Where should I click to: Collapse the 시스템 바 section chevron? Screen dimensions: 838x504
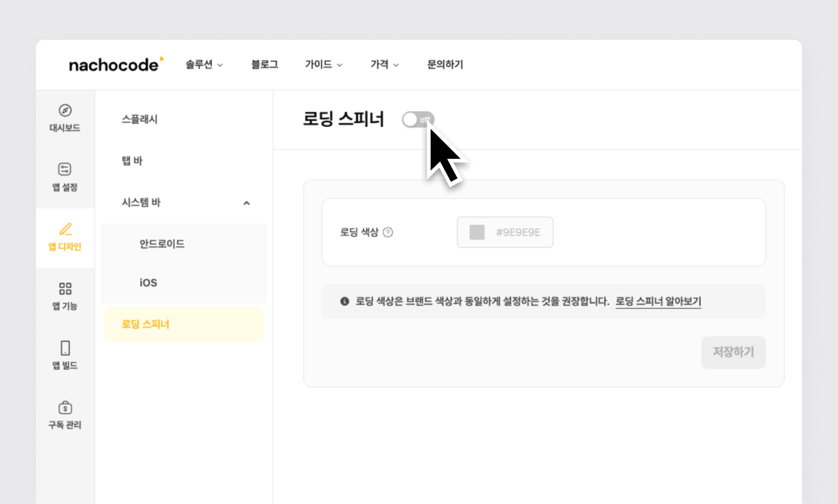[247, 203]
